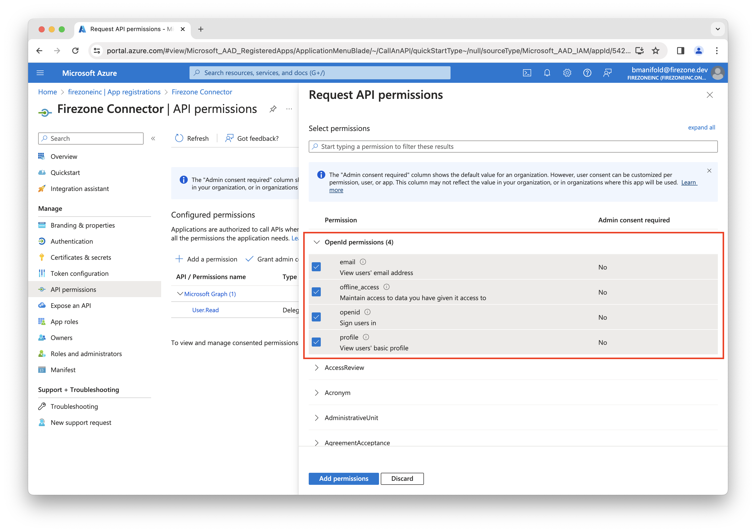Collapse the OpenId permissions group
The height and width of the screenshot is (532, 756).
tap(317, 242)
